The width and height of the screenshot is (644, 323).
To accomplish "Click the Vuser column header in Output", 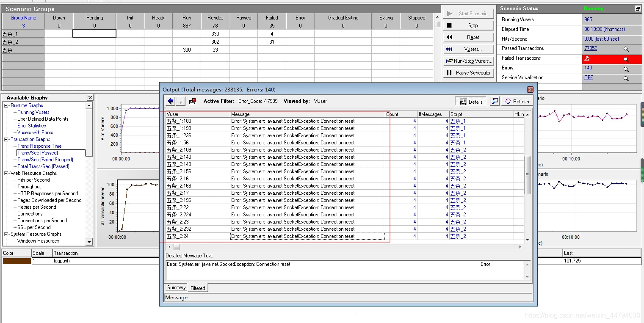I will [x=198, y=114].
